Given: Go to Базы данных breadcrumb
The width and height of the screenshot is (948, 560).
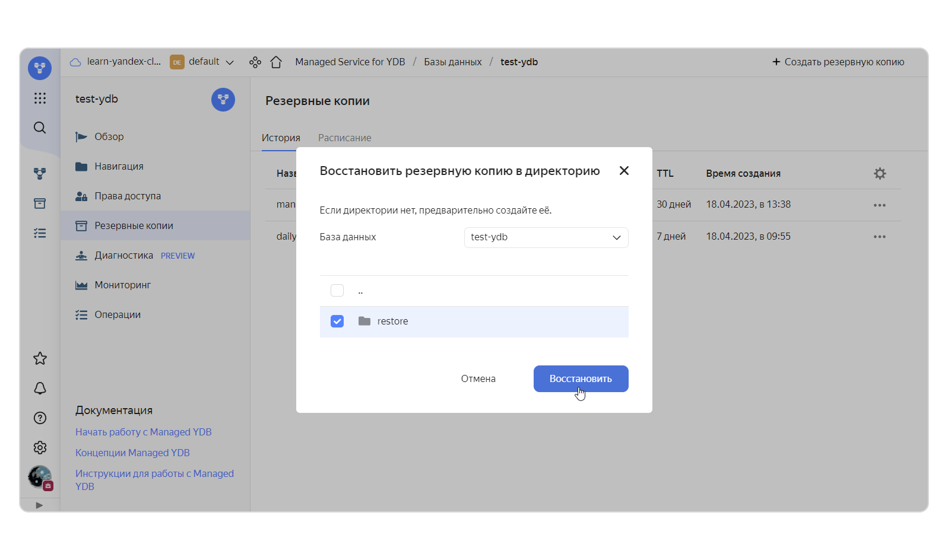Looking at the screenshot, I should (453, 62).
